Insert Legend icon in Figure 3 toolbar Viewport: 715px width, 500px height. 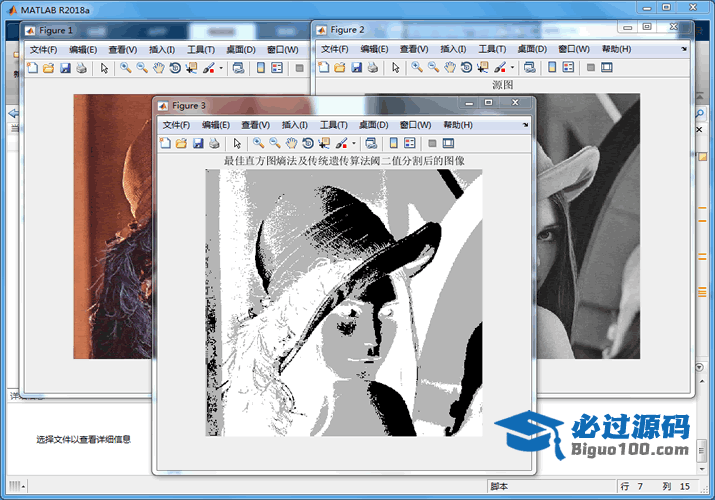410,143
